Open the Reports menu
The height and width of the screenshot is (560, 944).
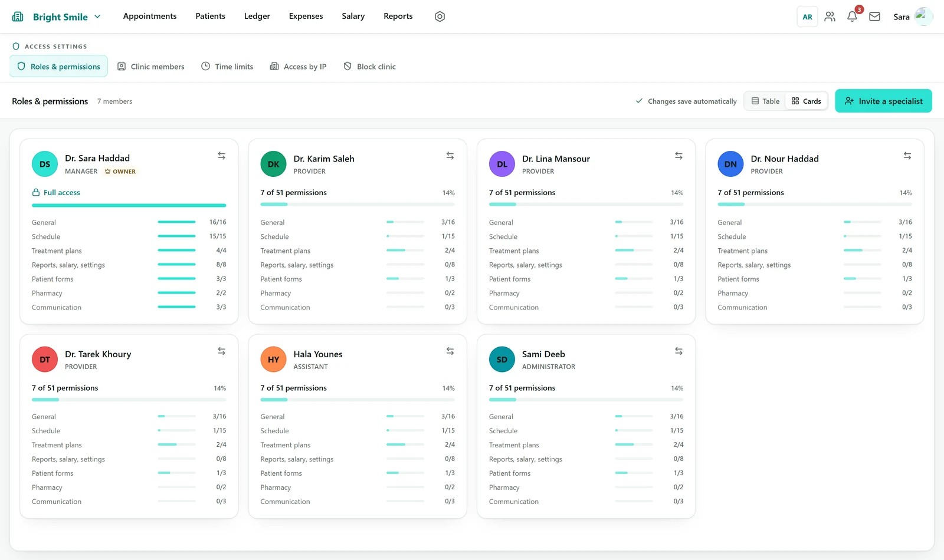(x=398, y=16)
